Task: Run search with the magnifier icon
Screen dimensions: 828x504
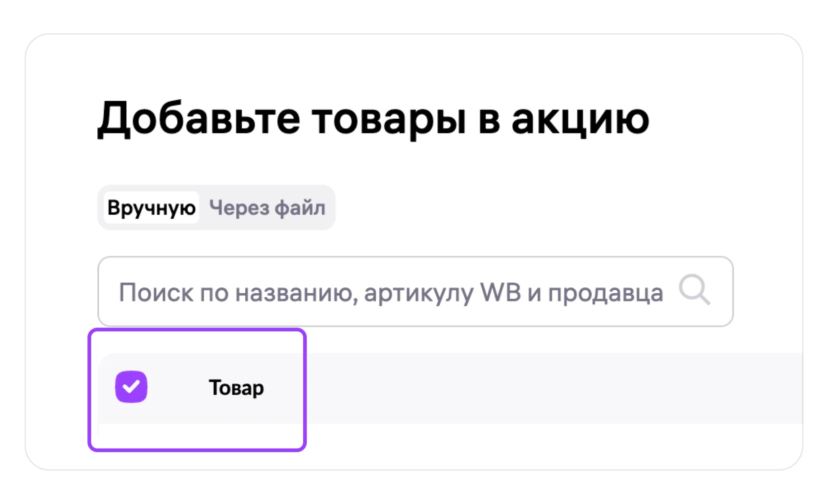Action: click(x=695, y=290)
